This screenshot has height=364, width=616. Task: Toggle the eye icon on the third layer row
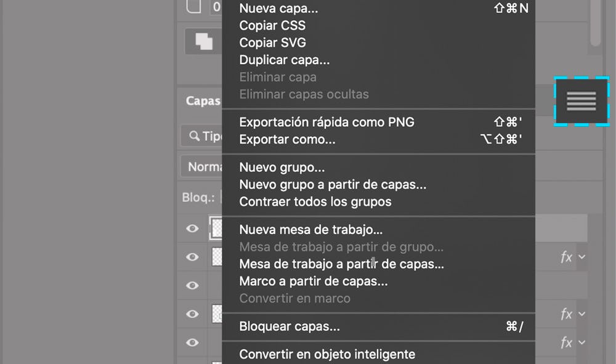tap(193, 285)
